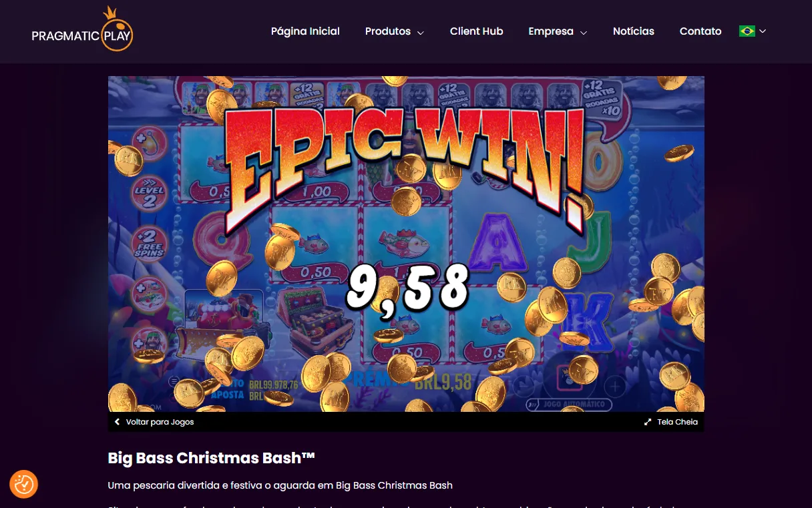
Task: Click the bet plus button in game
Action: [x=615, y=385]
